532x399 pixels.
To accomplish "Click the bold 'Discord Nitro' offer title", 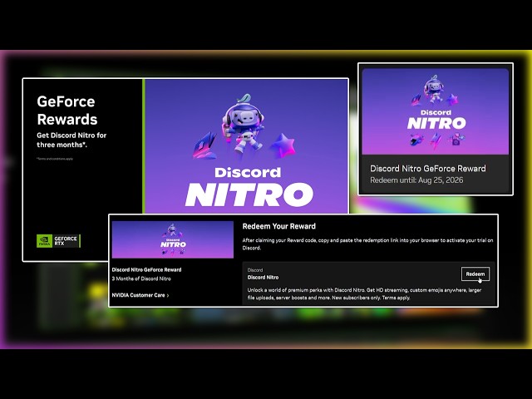I will click(263, 277).
